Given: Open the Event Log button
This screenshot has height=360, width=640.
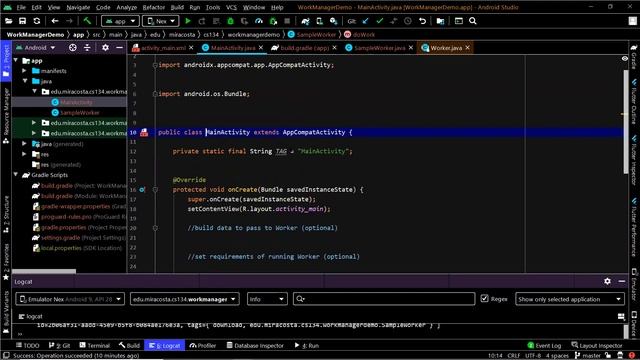Looking at the screenshot, I should click(x=544, y=345).
